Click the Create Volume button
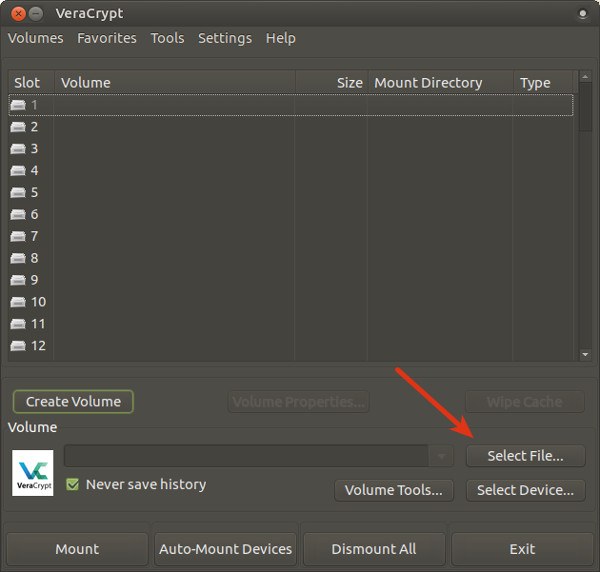Viewport: 600px width, 572px height. point(73,402)
